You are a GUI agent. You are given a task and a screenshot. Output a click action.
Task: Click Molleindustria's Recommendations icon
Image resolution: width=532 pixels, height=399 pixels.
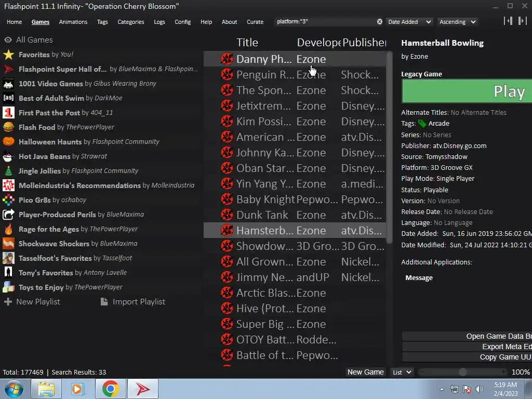[x=8, y=185]
